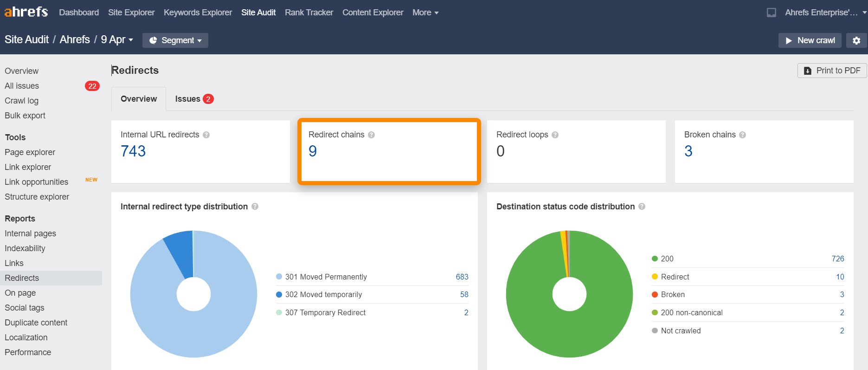Open Keywords Explorer from top menu

(198, 13)
